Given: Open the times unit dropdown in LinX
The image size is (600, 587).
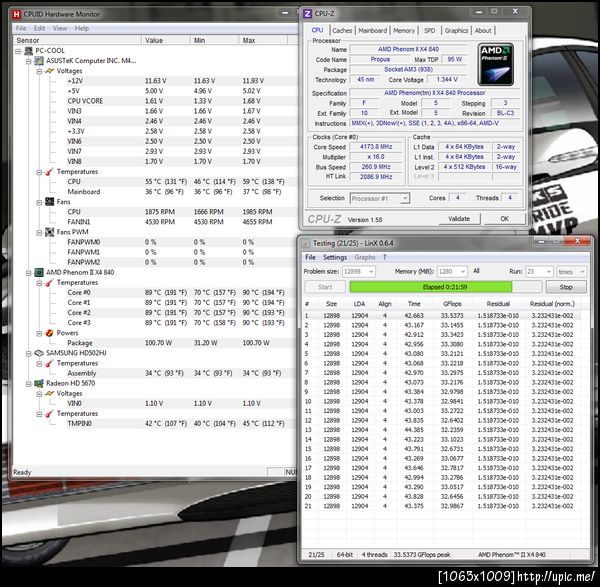Looking at the screenshot, I should pyautogui.click(x=582, y=272).
